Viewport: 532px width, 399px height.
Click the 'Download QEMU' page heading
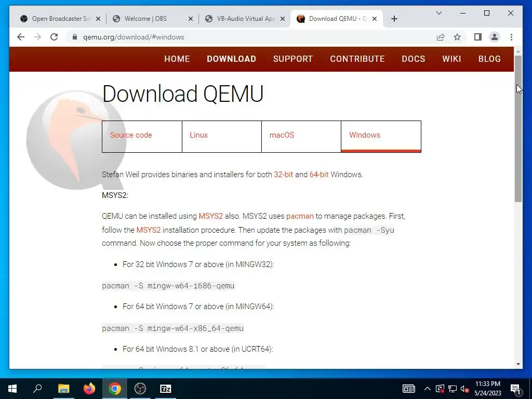(x=182, y=94)
